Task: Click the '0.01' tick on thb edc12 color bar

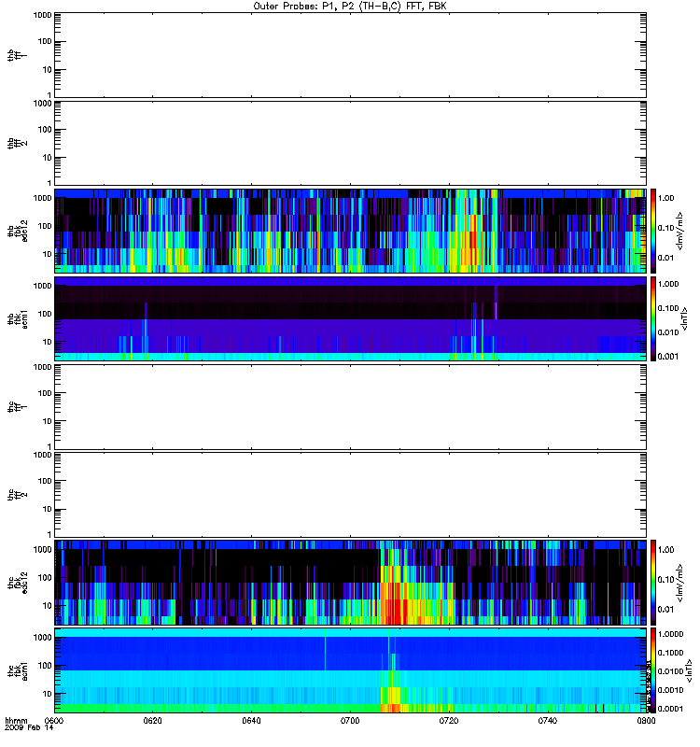Action: (666, 258)
